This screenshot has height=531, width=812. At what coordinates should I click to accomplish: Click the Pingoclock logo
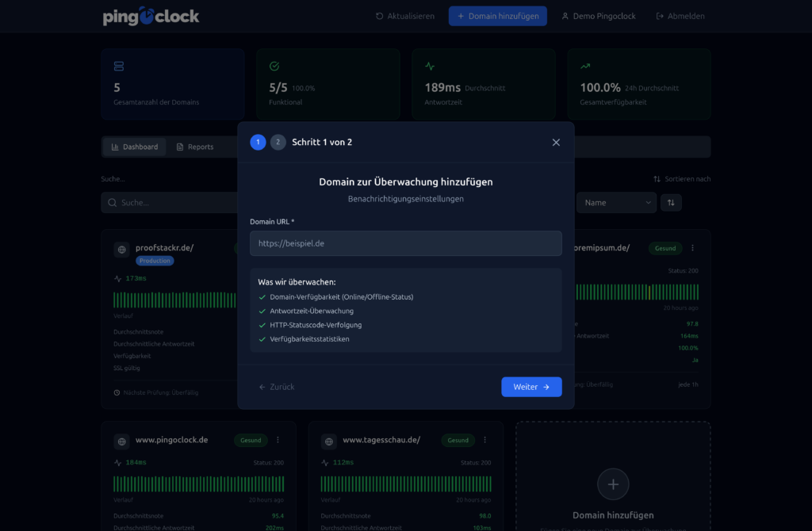[x=151, y=16]
